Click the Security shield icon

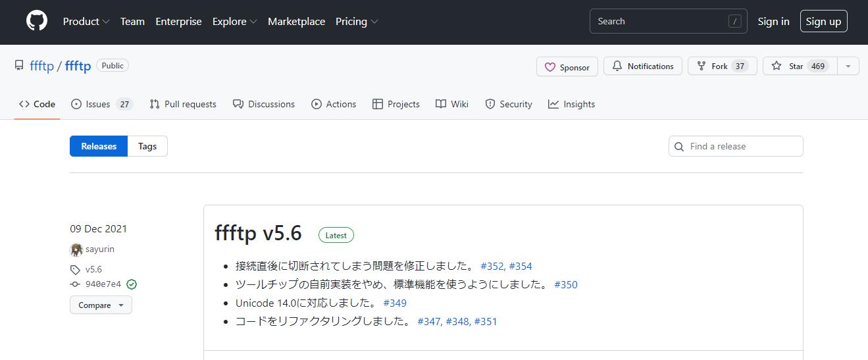pyautogui.click(x=490, y=104)
